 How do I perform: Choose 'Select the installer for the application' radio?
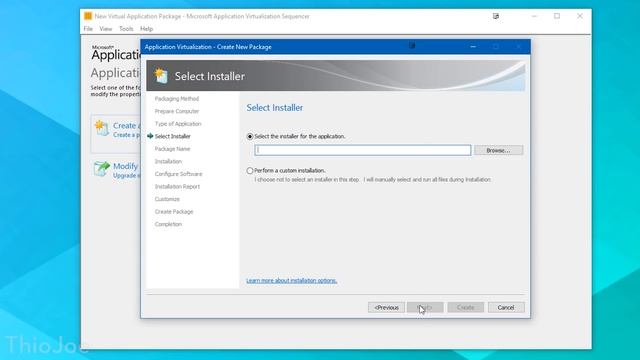[x=250, y=136]
